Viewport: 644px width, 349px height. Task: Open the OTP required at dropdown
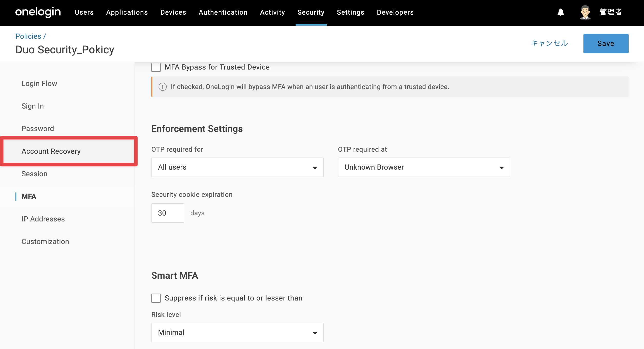(x=424, y=167)
